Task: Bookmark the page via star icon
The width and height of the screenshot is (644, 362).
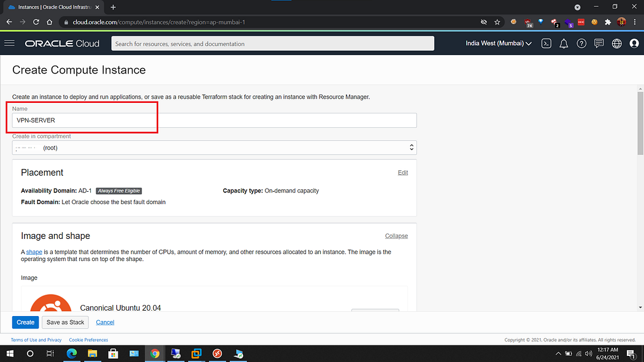Action: [x=497, y=21]
